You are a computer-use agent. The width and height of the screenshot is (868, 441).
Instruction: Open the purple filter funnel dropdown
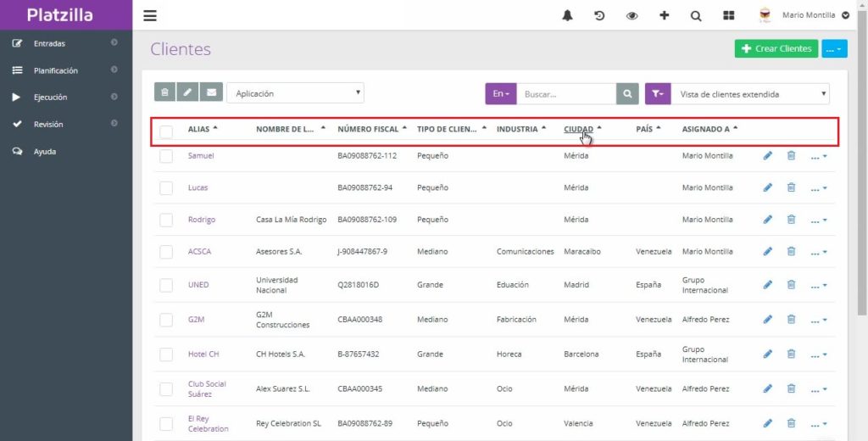pyautogui.click(x=658, y=94)
